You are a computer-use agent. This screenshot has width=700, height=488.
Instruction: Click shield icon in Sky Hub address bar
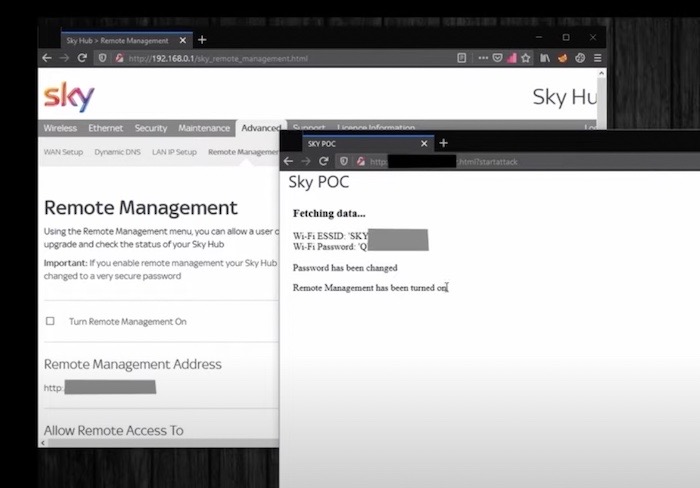point(103,58)
